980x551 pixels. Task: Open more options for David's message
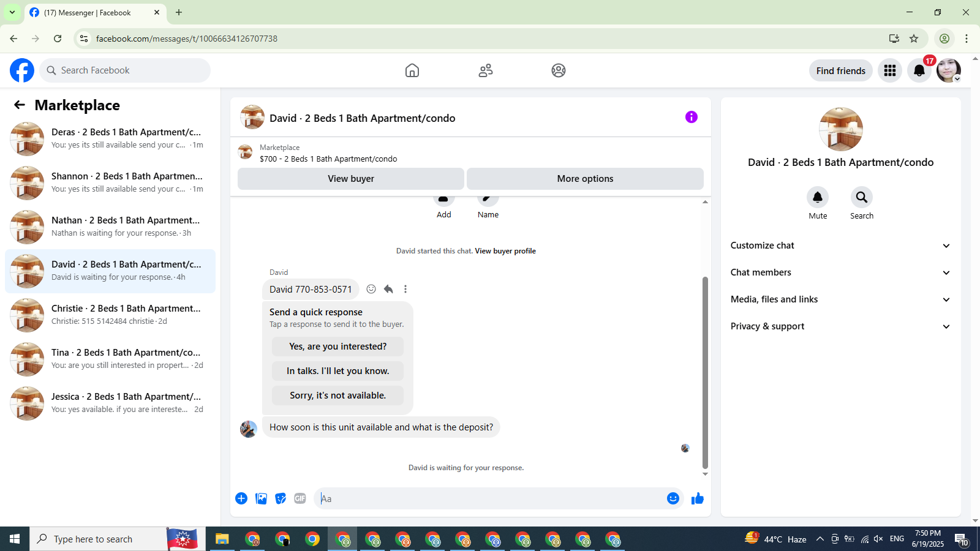point(405,289)
